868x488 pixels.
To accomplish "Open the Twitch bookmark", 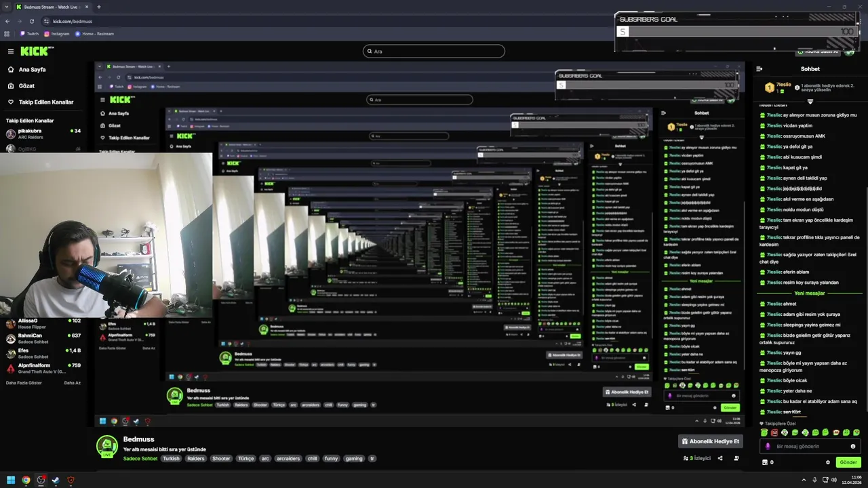I will [28, 33].
